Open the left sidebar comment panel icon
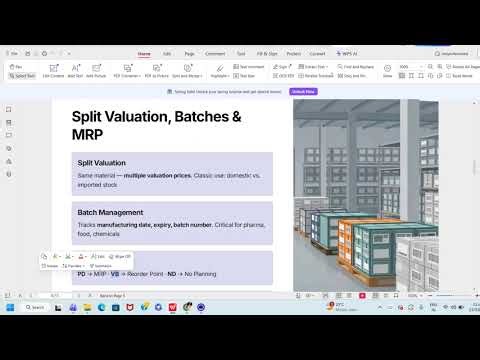Image resolution: width=480 pixels, height=360 pixels. tap(9, 135)
